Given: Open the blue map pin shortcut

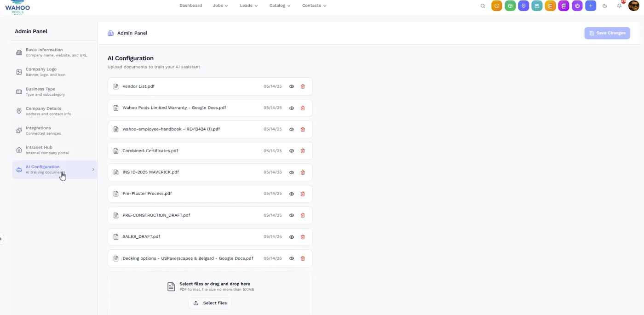Looking at the screenshot, I should [523, 6].
